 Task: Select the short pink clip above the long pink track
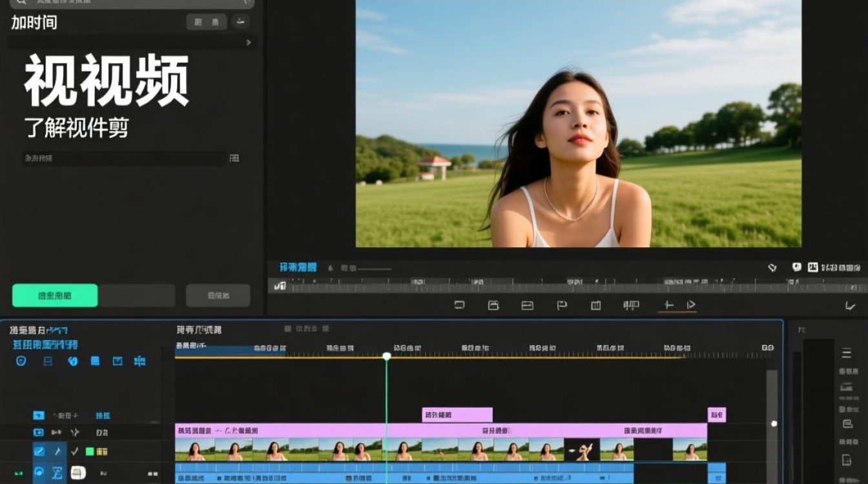coord(457,415)
